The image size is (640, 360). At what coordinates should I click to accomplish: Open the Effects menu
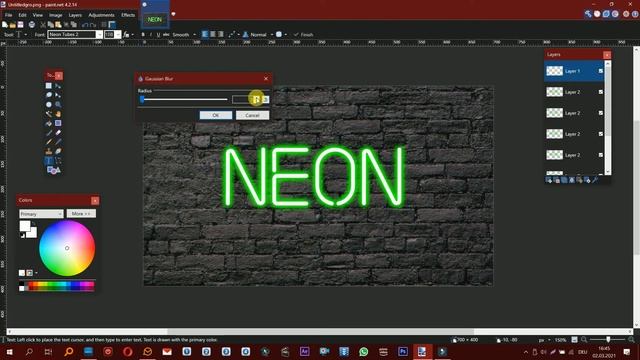128,15
